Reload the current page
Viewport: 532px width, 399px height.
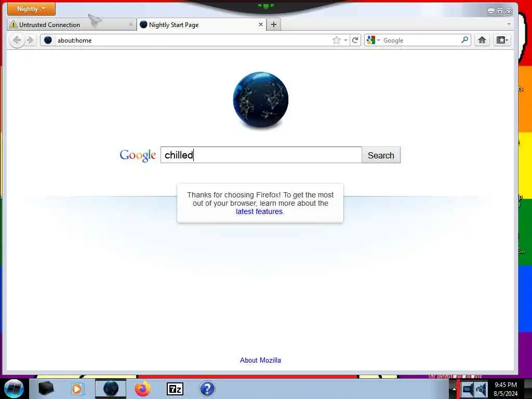355,41
